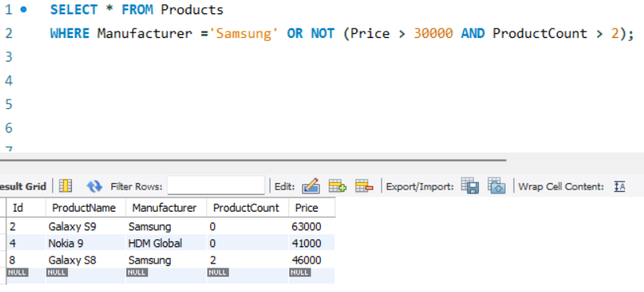644x292 pixels.
Task: Click the blue statement marker on line 1
Action: click(x=24, y=9)
